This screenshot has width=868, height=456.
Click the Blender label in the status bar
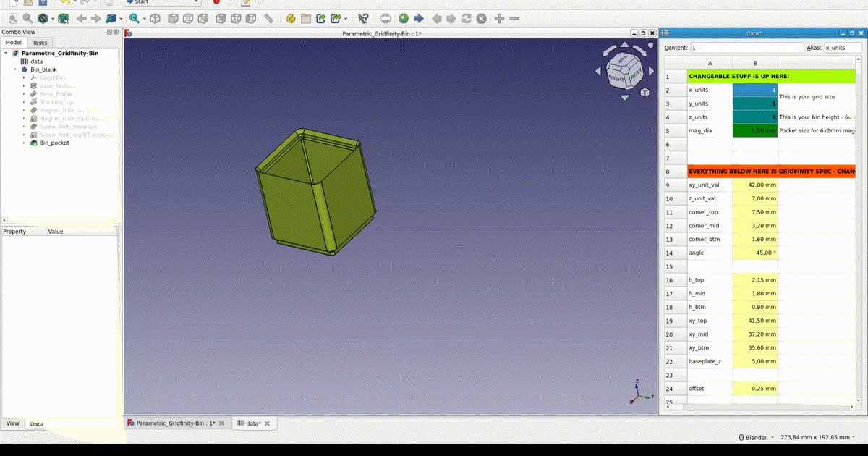point(756,437)
